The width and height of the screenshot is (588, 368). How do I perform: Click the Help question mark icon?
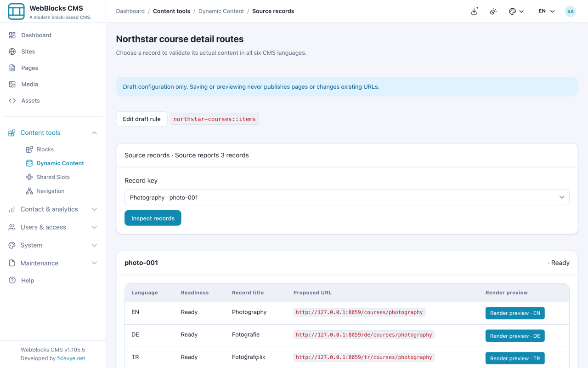coord(12,280)
